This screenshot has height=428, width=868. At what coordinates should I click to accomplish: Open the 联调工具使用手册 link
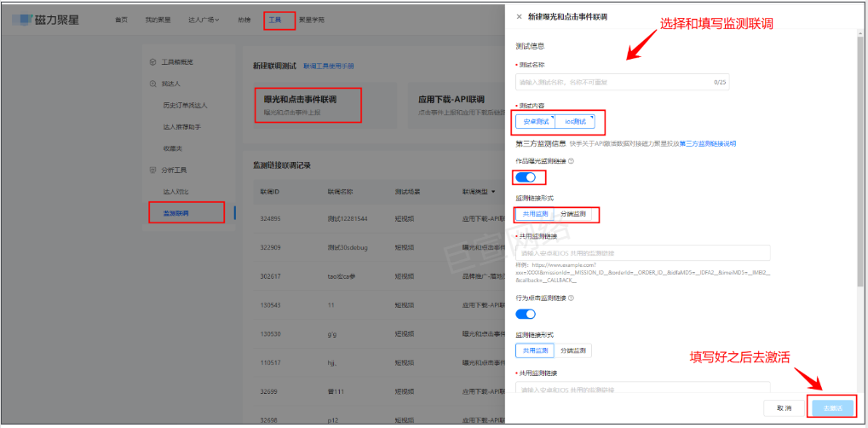329,66
